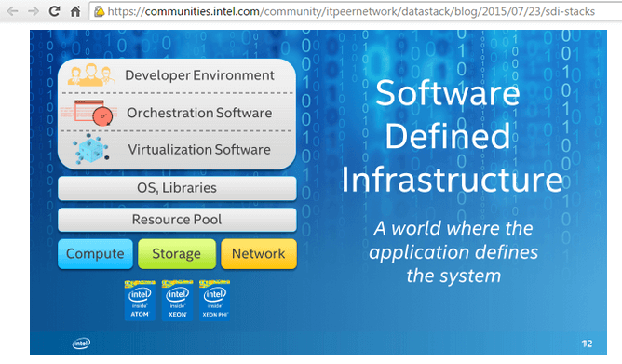622x364 pixels.
Task: Go to the browser home page
Action: click(75, 11)
